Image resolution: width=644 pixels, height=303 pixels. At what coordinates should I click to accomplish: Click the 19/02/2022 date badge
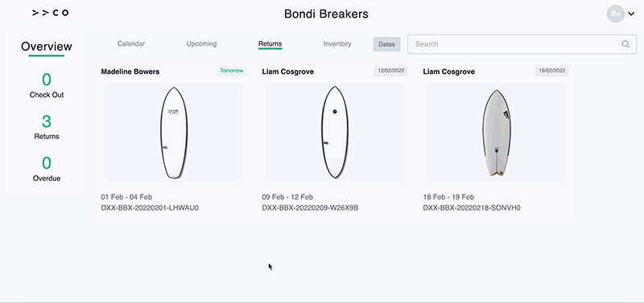point(551,71)
